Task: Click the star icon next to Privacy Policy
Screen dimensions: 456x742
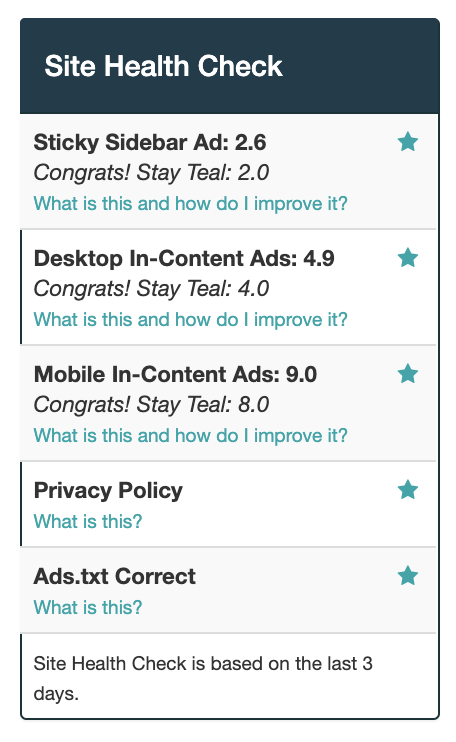Action: tap(407, 490)
